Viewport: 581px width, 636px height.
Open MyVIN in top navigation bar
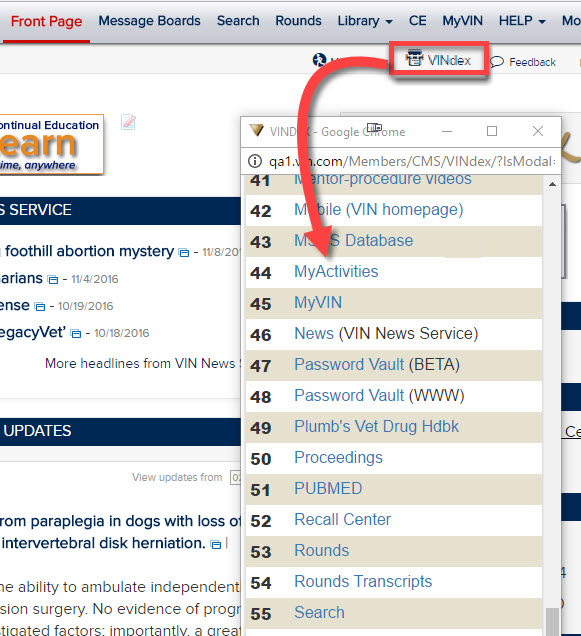[x=463, y=21]
